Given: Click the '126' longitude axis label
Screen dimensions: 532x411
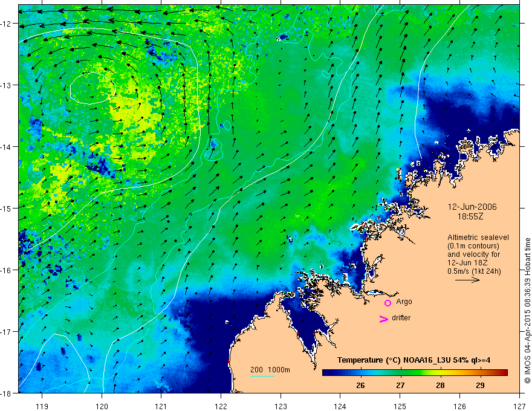Looking at the screenshot, I should pyautogui.click(x=459, y=406).
